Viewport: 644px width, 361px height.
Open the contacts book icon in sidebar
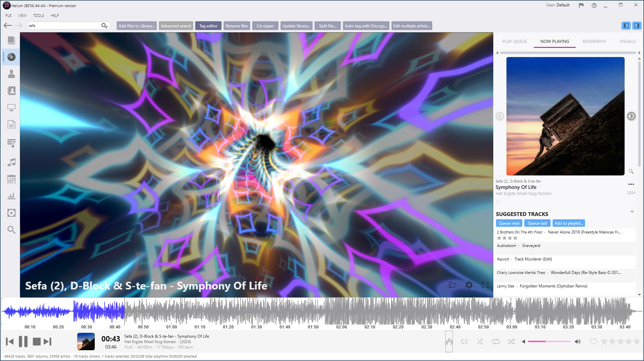coord(11,90)
